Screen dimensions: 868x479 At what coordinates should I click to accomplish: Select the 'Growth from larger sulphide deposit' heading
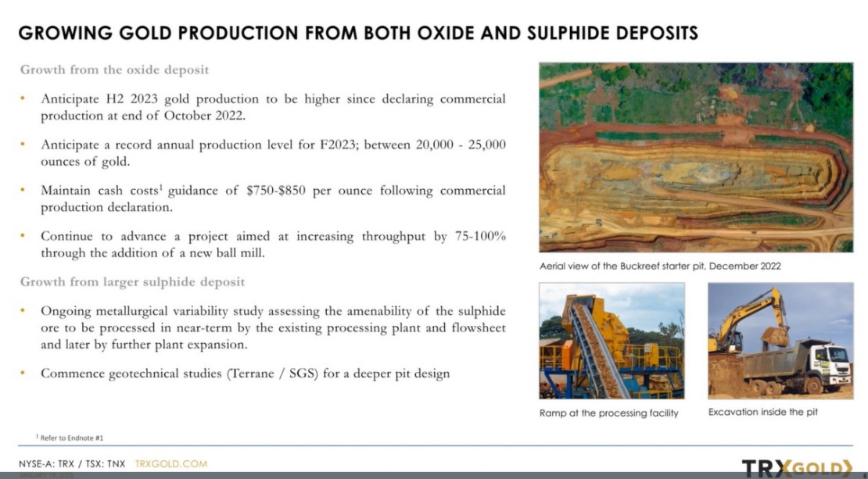click(x=132, y=281)
